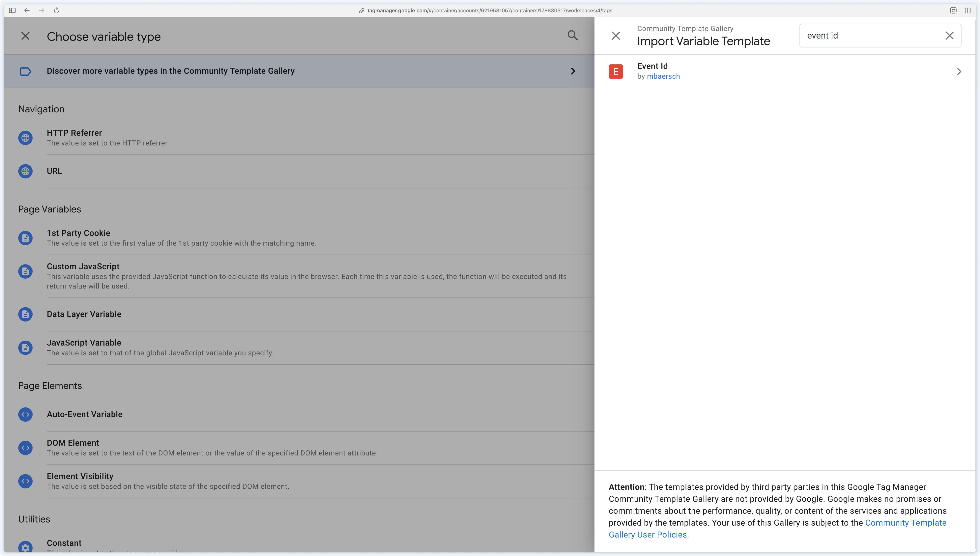This screenshot has height=556, width=980.
Task: Select the Constant gear icon
Action: click(x=25, y=547)
